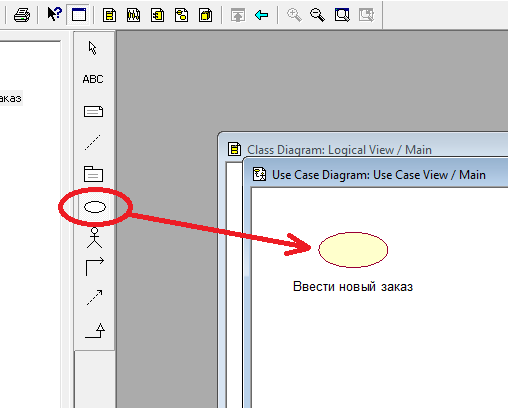Click the grayed Browse Parent toolbar icon

(238, 15)
